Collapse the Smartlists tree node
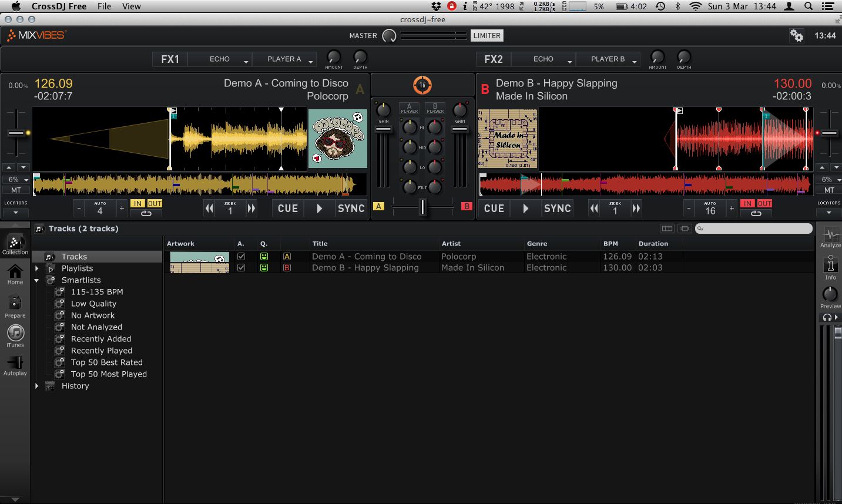The image size is (842, 504). tap(37, 280)
